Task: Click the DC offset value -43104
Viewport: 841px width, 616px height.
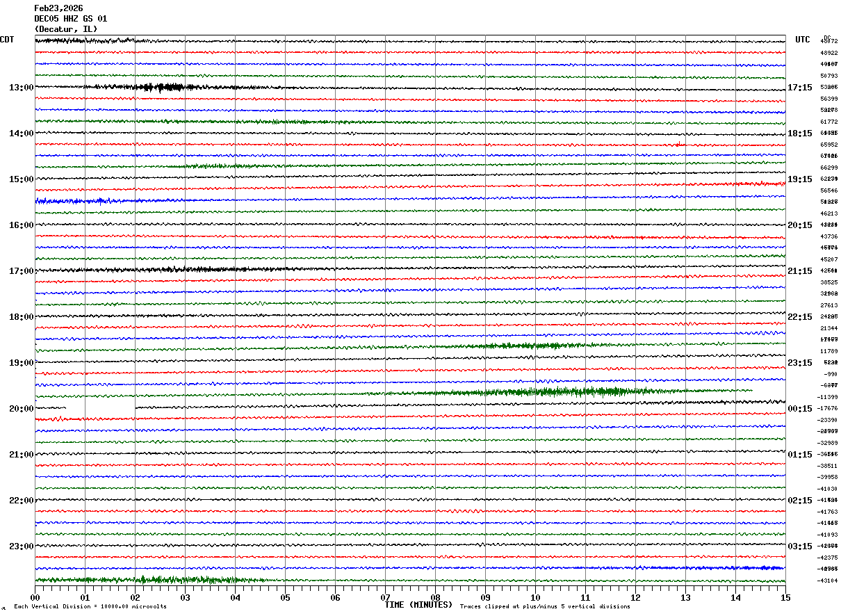Action: pos(827,581)
